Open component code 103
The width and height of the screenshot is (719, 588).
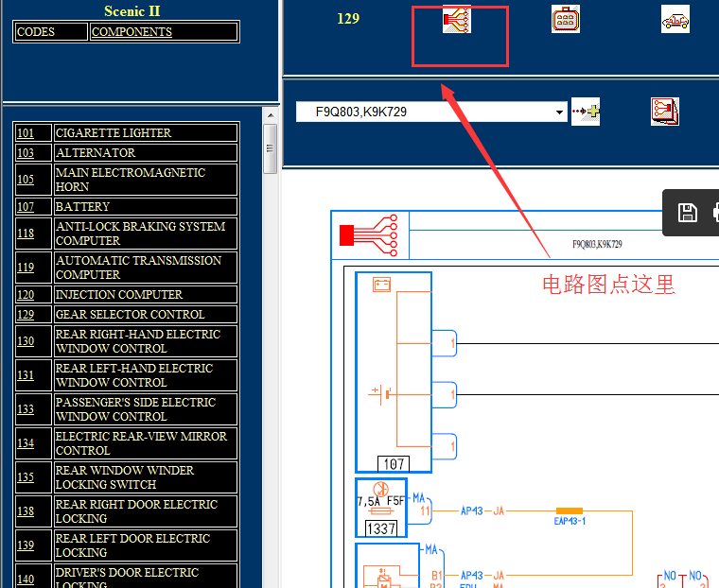point(26,152)
